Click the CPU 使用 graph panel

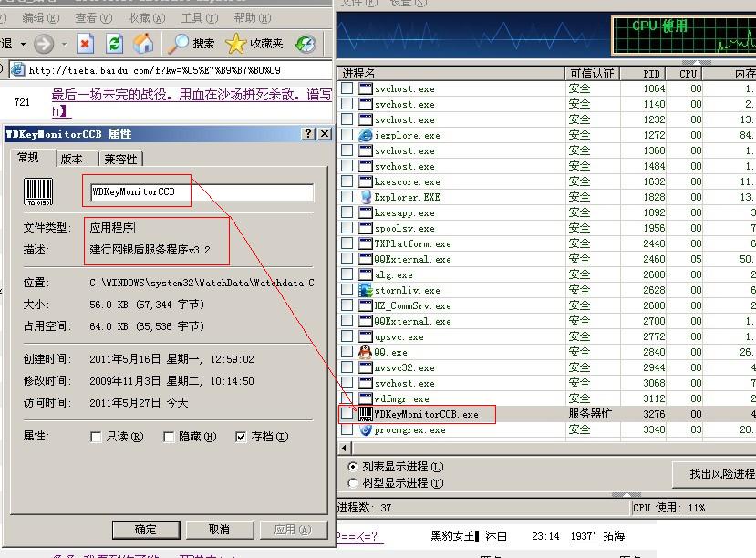[684, 35]
